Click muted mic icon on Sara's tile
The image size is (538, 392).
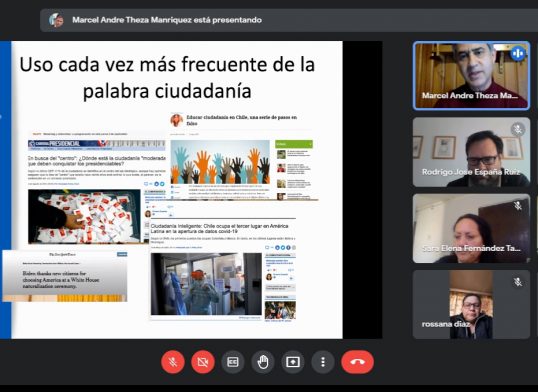518,206
